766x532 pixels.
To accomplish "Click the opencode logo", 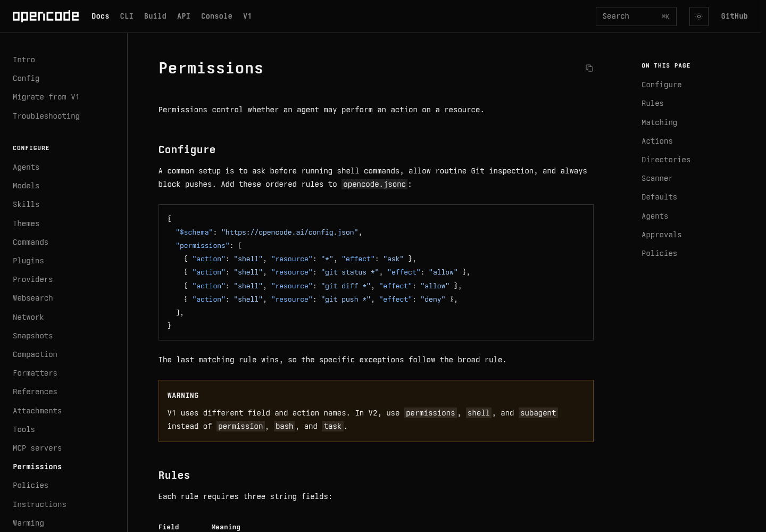I will click(x=46, y=16).
